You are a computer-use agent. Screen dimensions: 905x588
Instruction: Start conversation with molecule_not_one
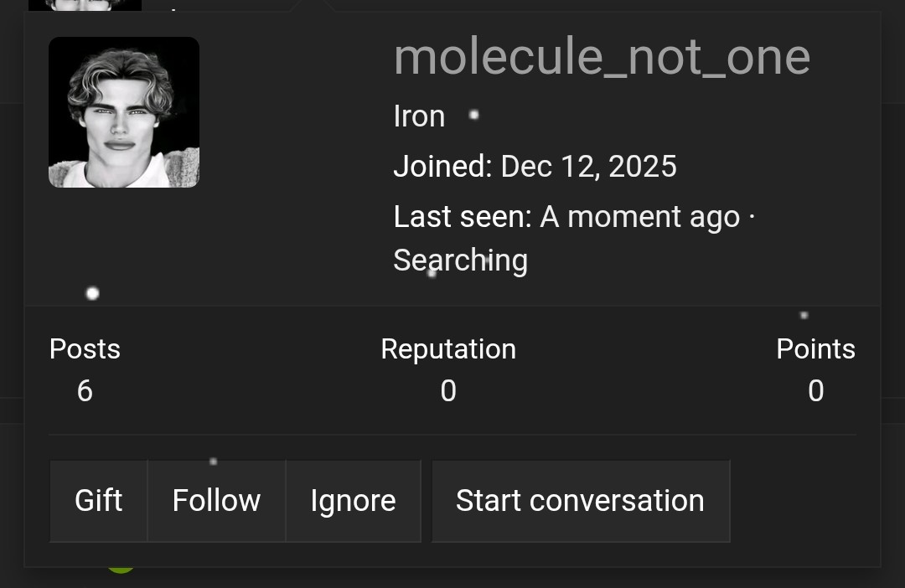pyautogui.click(x=580, y=500)
